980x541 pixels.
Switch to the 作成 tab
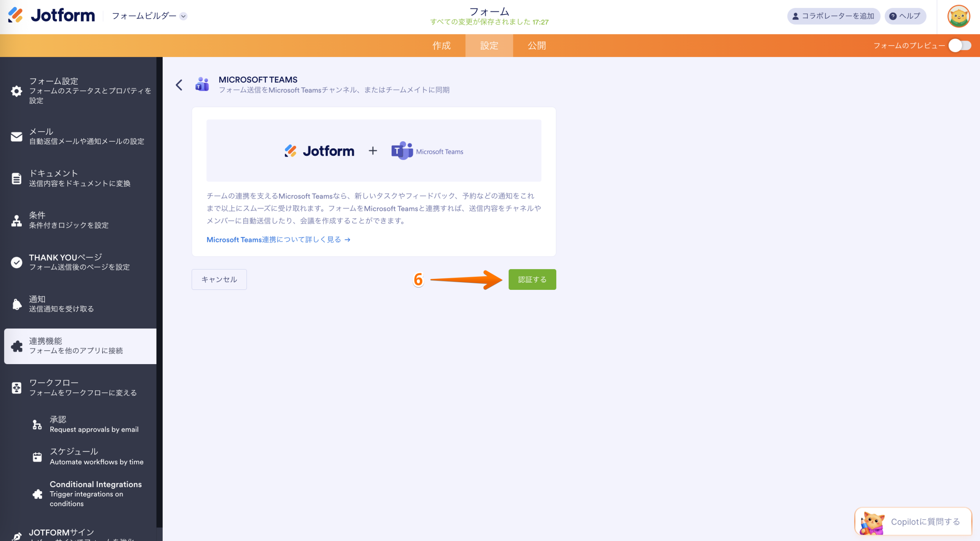(441, 46)
